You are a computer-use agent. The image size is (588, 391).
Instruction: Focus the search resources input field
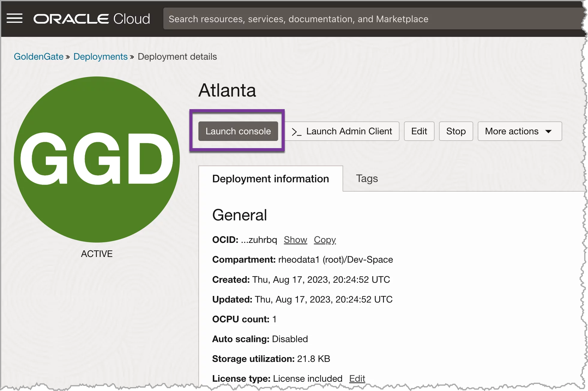pyautogui.click(x=373, y=19)
